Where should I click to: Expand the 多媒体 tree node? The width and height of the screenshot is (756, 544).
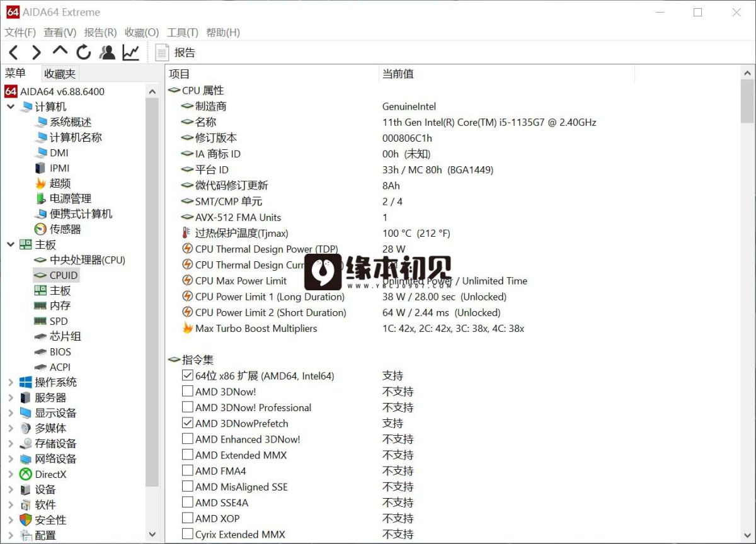point(11,428)
